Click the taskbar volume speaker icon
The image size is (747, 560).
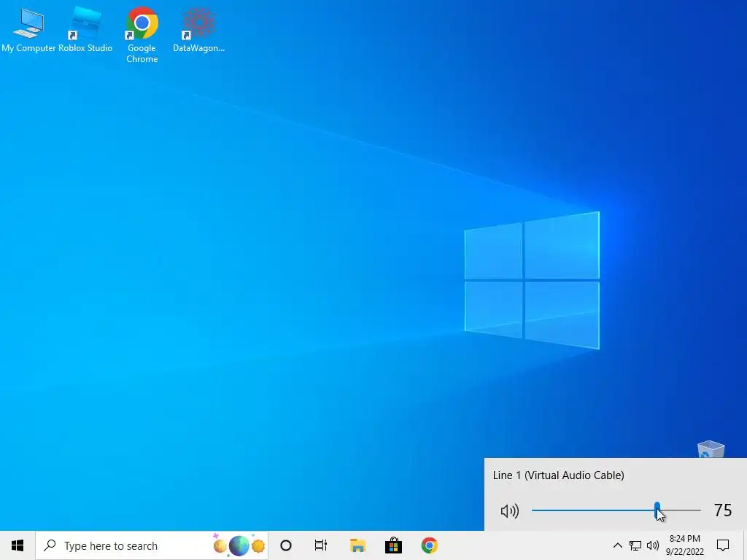point(653,545)
